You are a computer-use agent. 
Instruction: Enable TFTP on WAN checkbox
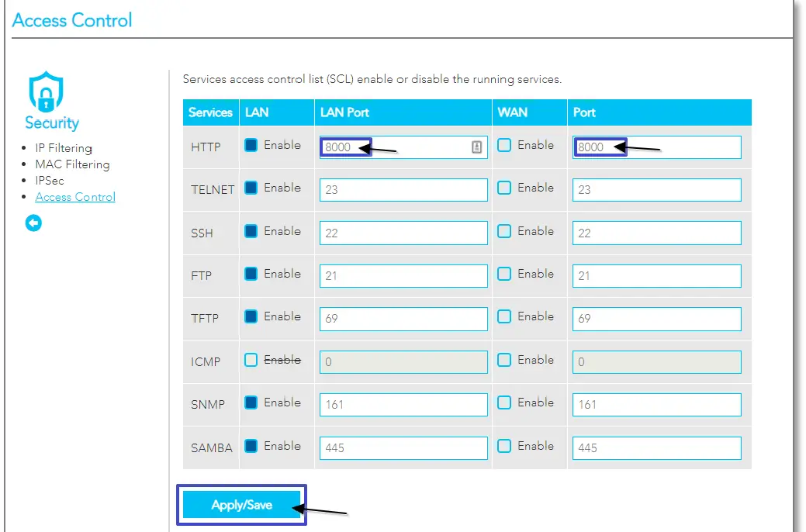504,316
